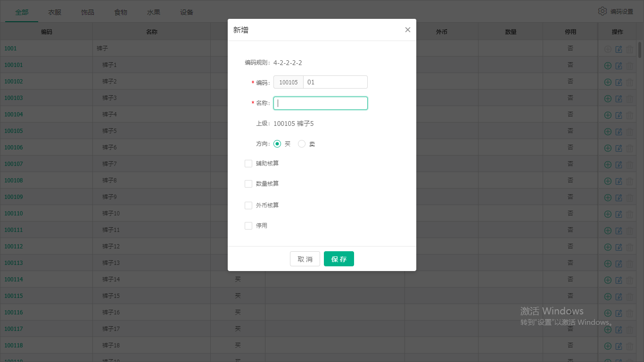The image size is (644, 362).
Task: Switch to the 设备 tab
Action: pyautogui.click(x=186, y=12)
